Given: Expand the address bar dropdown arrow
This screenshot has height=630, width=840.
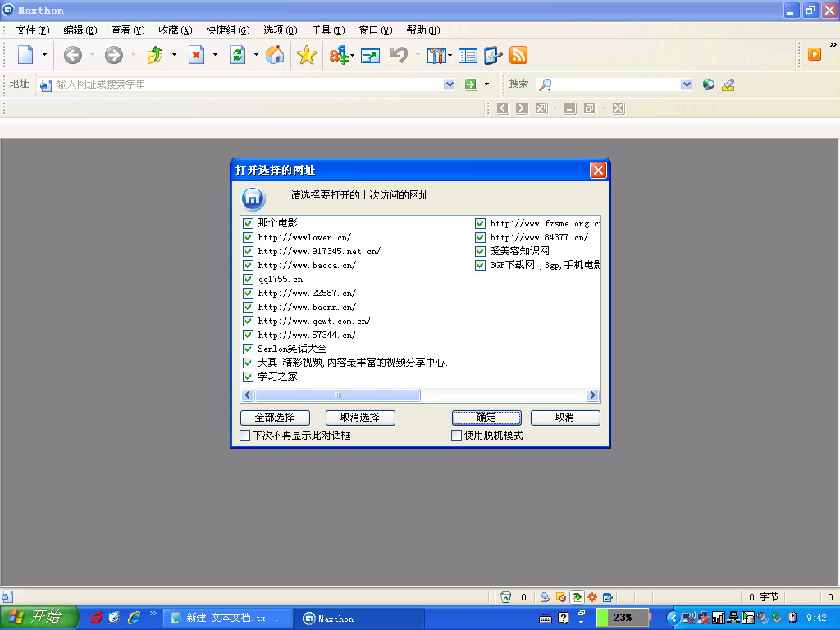Looking at the screenshot, I should (x=450, y=84).
